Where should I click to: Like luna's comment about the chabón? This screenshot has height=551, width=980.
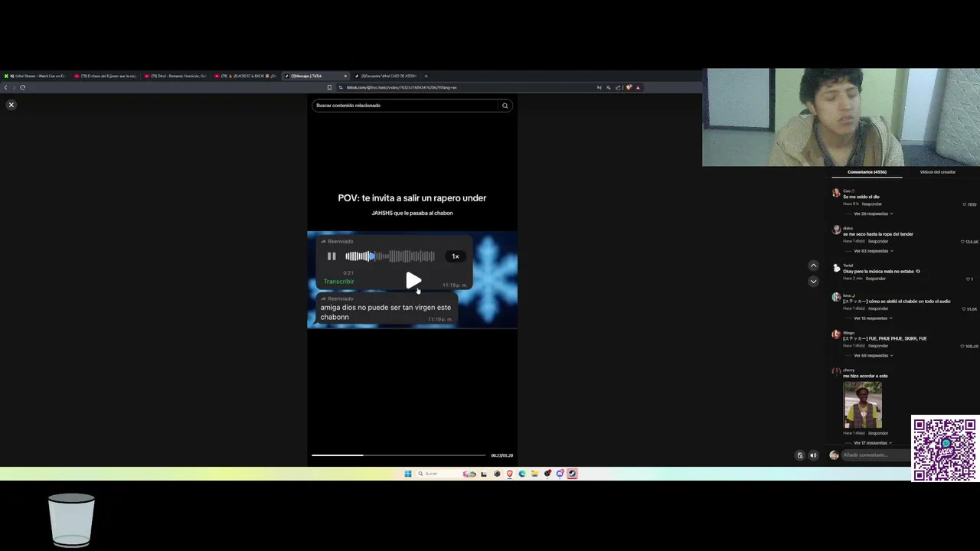point(965,309)
